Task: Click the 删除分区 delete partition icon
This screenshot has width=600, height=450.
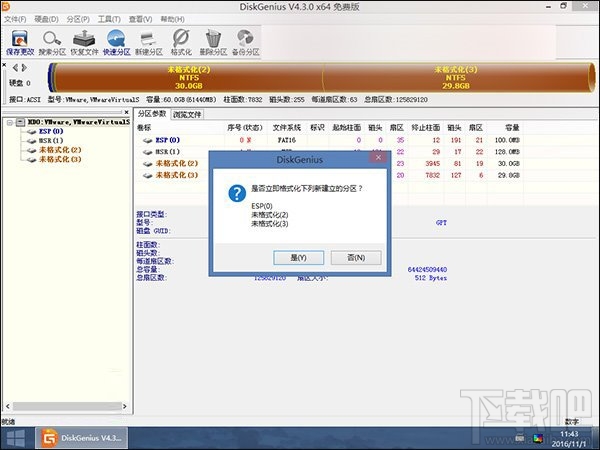Action: tap(213, 42)
